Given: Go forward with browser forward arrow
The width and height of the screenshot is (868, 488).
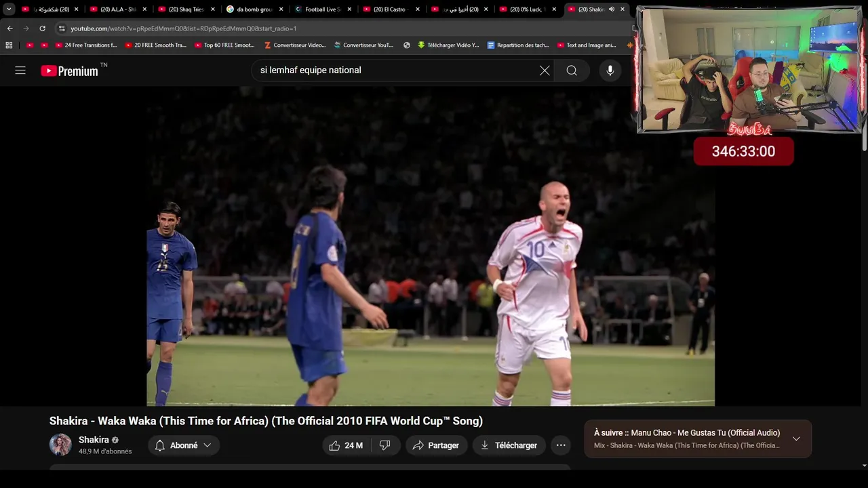Looking at the screenshot, I should click(26, 28).
